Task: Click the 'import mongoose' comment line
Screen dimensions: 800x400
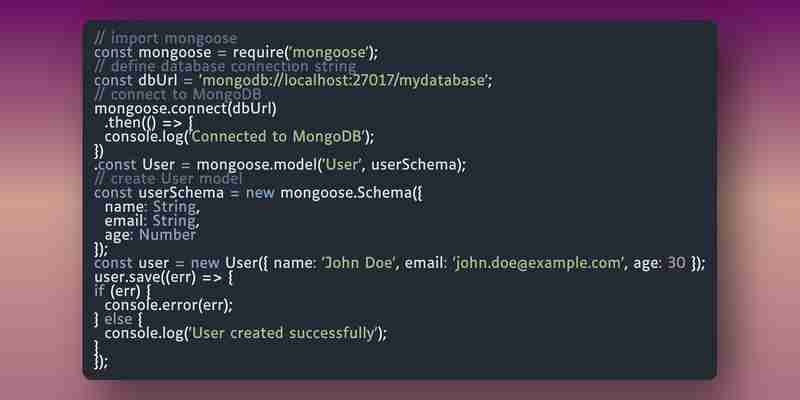Action: pos(166,38)
